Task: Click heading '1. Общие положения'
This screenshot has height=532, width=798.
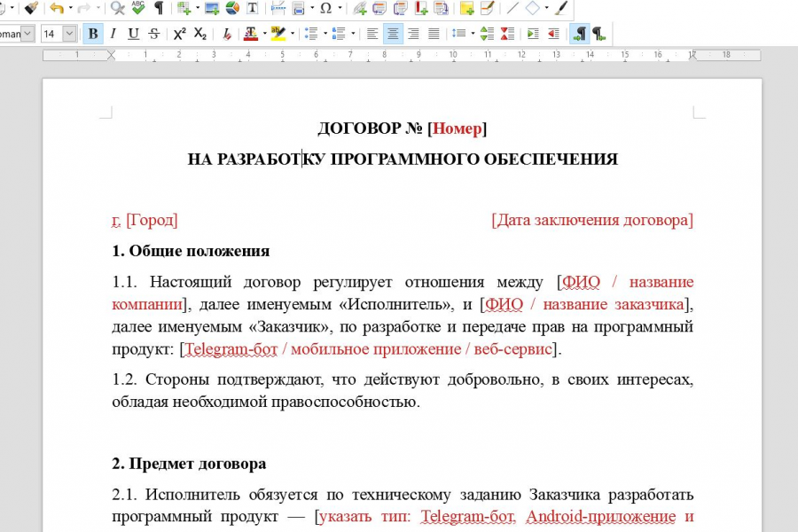Action: (x=191, y=251)
